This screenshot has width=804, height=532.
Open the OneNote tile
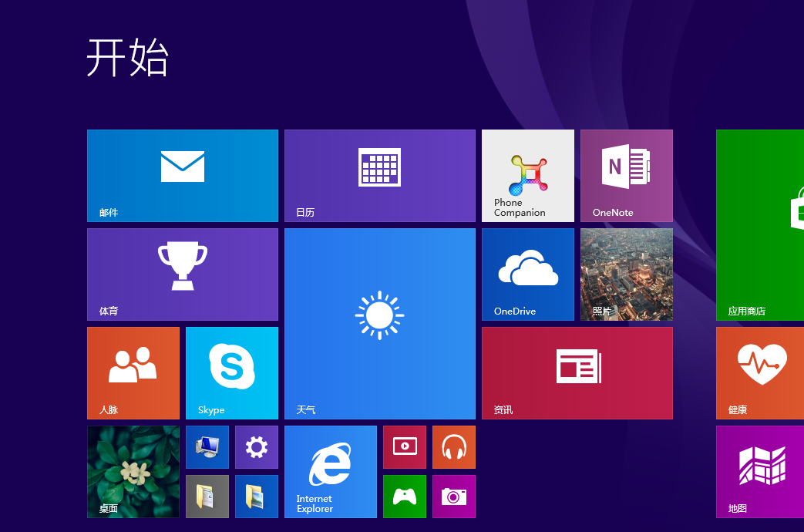click(627, 176)
